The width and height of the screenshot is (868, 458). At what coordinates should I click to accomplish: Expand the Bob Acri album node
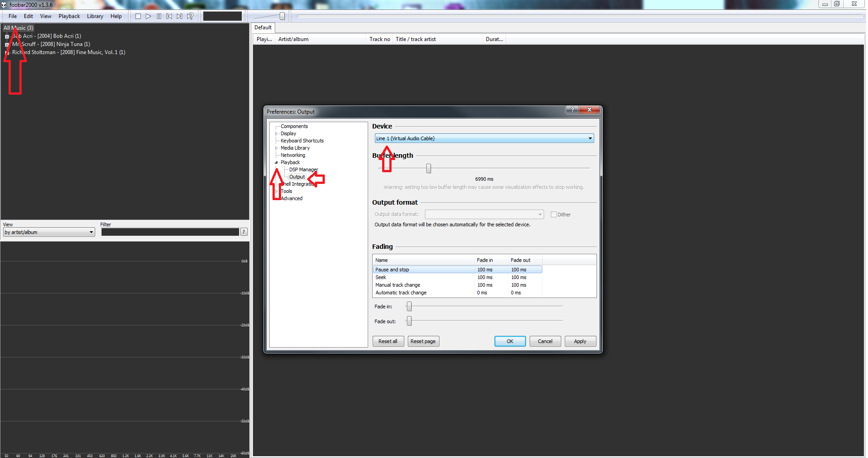(7, 37)
